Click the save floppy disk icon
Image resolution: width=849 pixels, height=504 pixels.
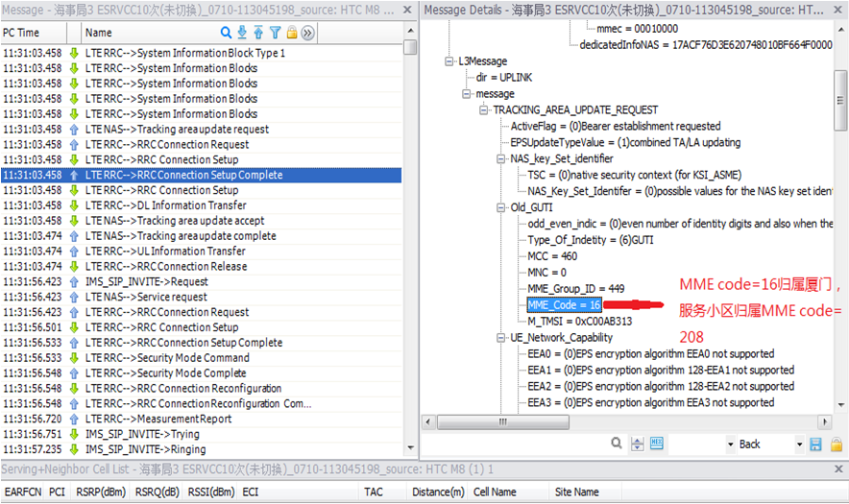point(815,444)
